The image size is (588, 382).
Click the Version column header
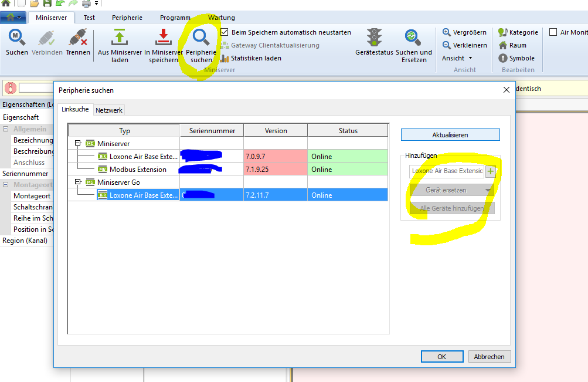(276, 131)
